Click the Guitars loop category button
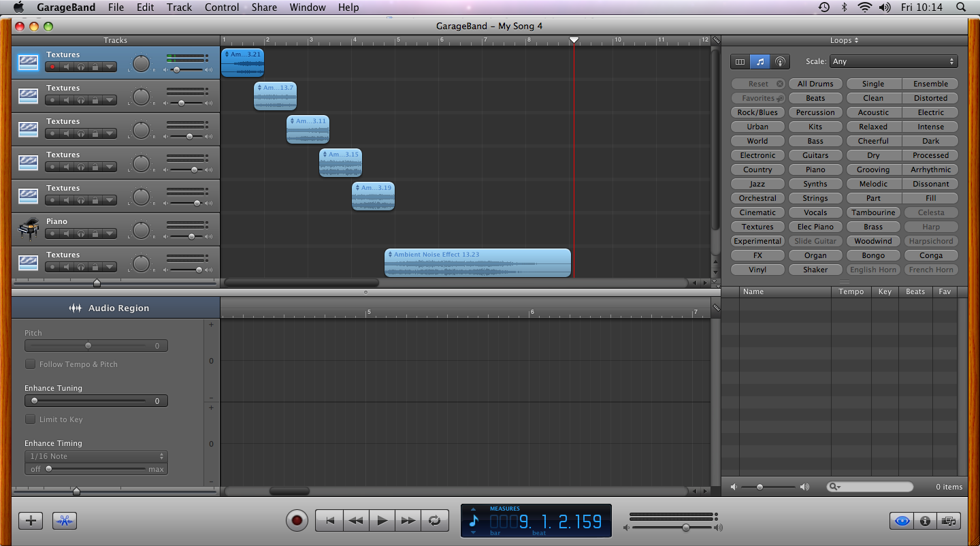 point(815,155)
